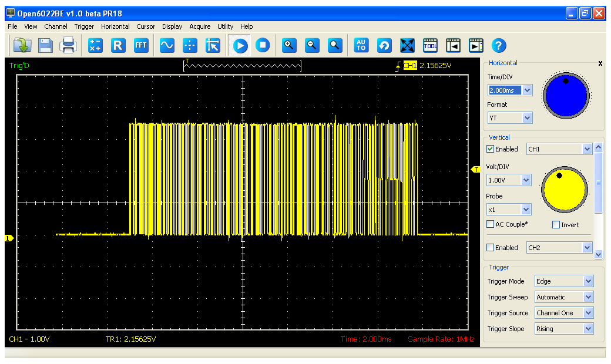
Task: Toggle the Invert checkbox
Action: (x=556, y=225)
